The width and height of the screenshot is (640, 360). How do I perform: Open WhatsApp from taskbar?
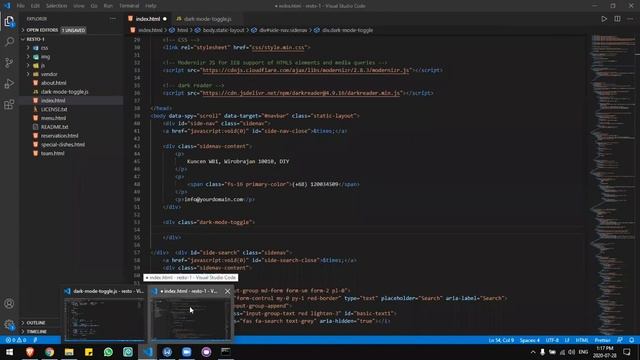pos(108,352)
